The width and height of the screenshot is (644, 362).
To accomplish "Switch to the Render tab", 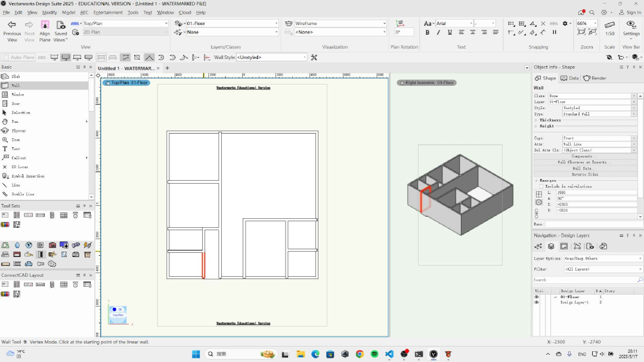I will pos(595,78).
